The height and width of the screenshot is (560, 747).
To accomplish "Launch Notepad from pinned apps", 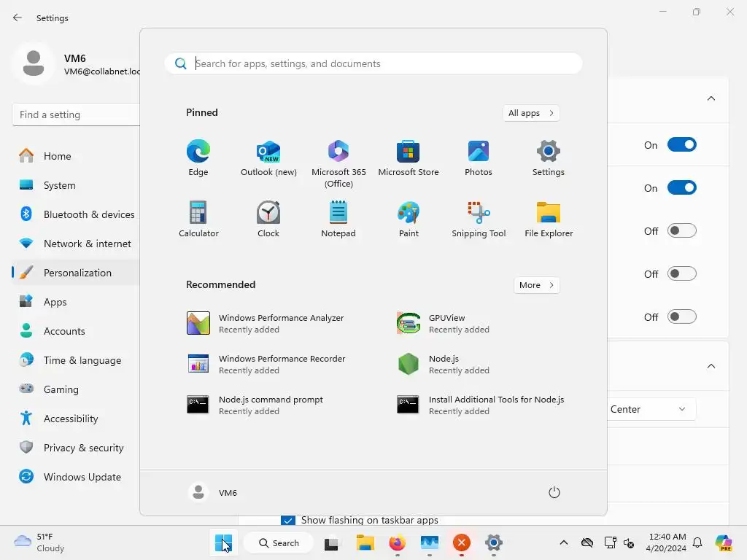I will point(338,219).
